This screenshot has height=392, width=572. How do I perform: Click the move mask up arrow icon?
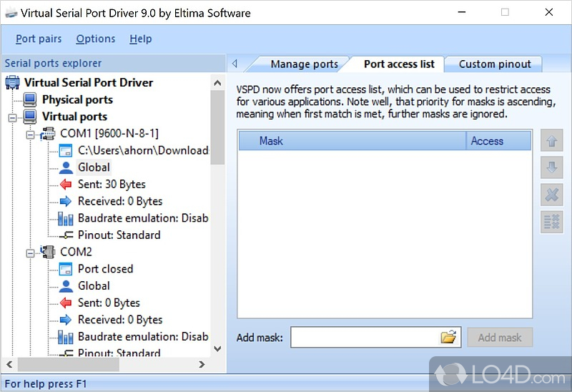pyautogui.click(x=551, y=142)
